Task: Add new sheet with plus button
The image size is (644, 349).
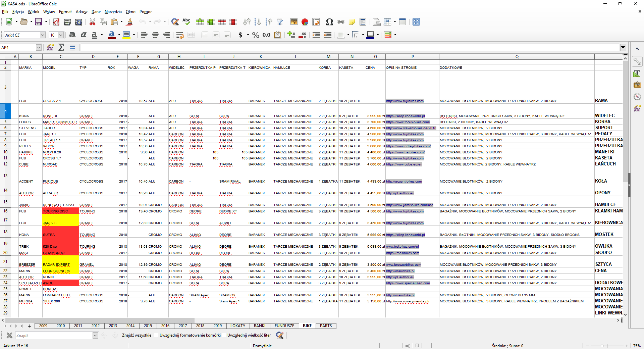Action: (x=30, y=326)
